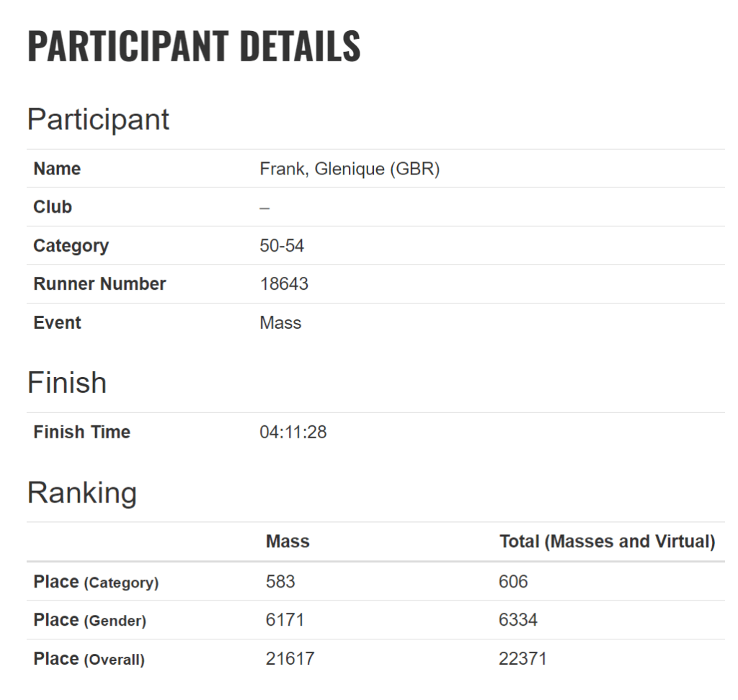
Task: Click the Place (Gender) row label
Action: click(89, 620)
